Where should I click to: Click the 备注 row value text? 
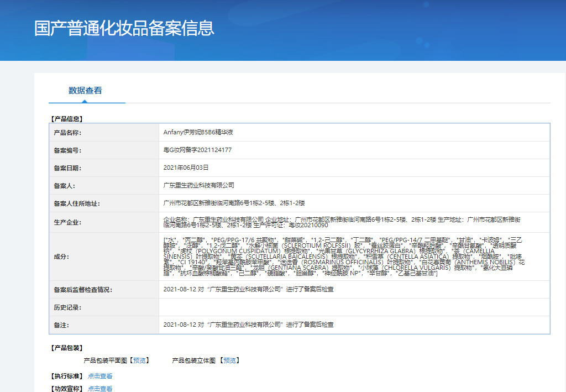[249, 325]
